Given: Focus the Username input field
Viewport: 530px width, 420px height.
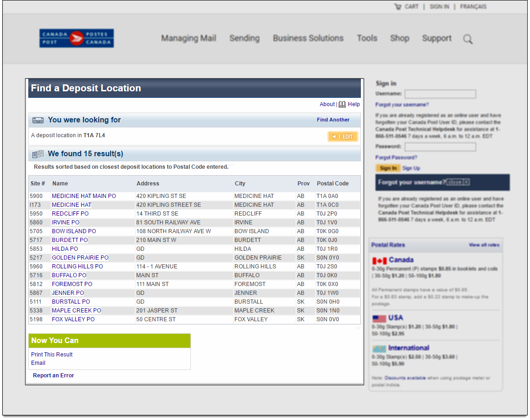Looking at the screenshot, I should (x=441, y=94).
